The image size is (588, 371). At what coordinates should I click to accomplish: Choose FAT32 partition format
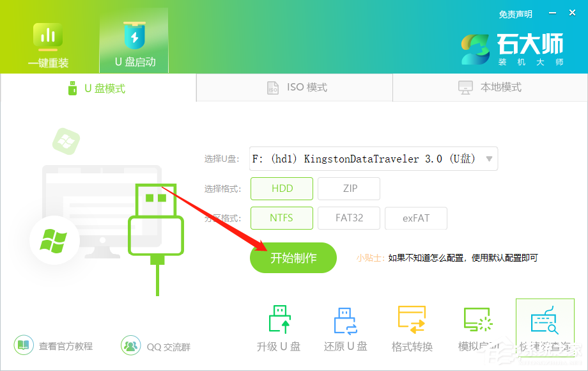point(348,217)
